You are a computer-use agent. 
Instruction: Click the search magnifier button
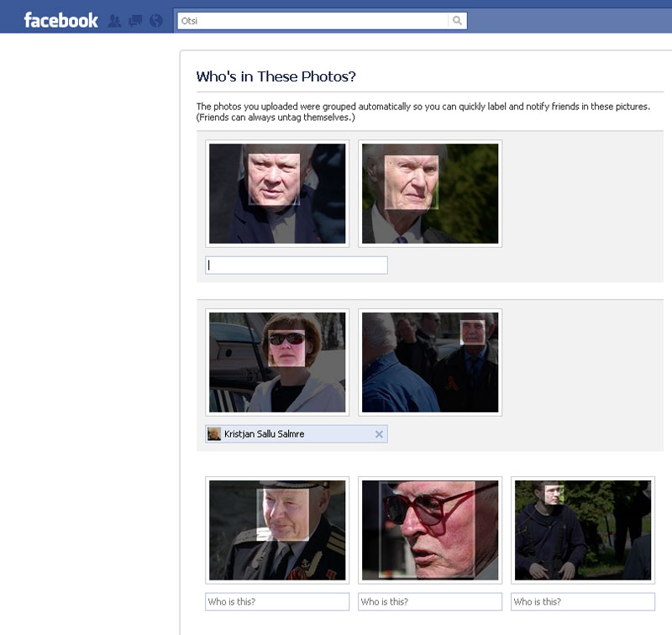coord(457,21)
